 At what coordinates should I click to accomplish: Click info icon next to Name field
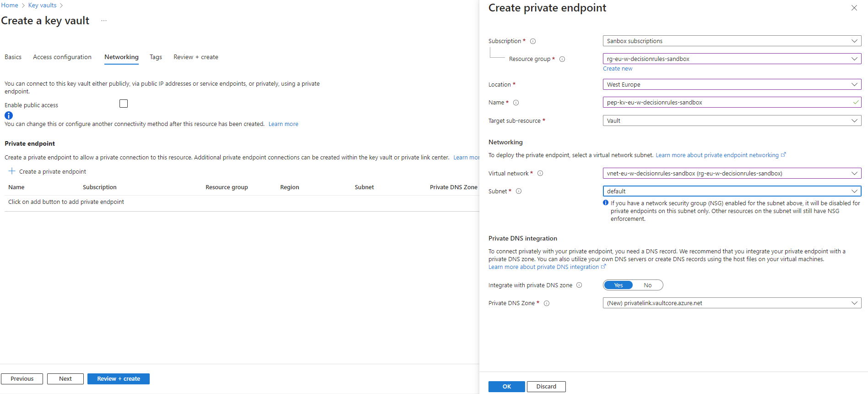[x=516, y=103]
